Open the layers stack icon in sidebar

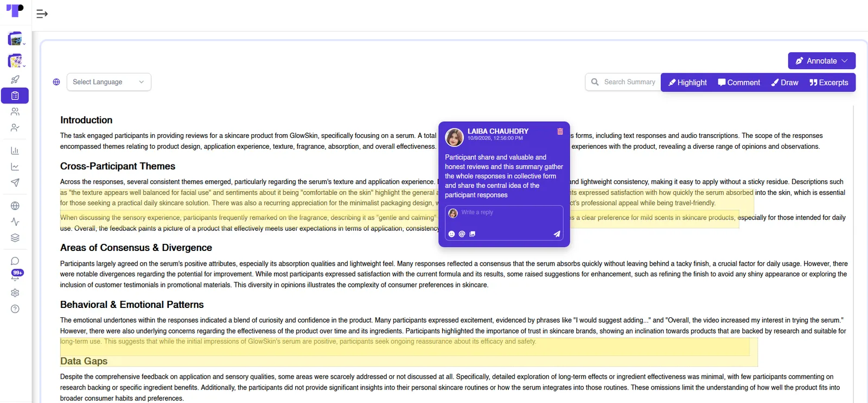click(x=15, y=238)
